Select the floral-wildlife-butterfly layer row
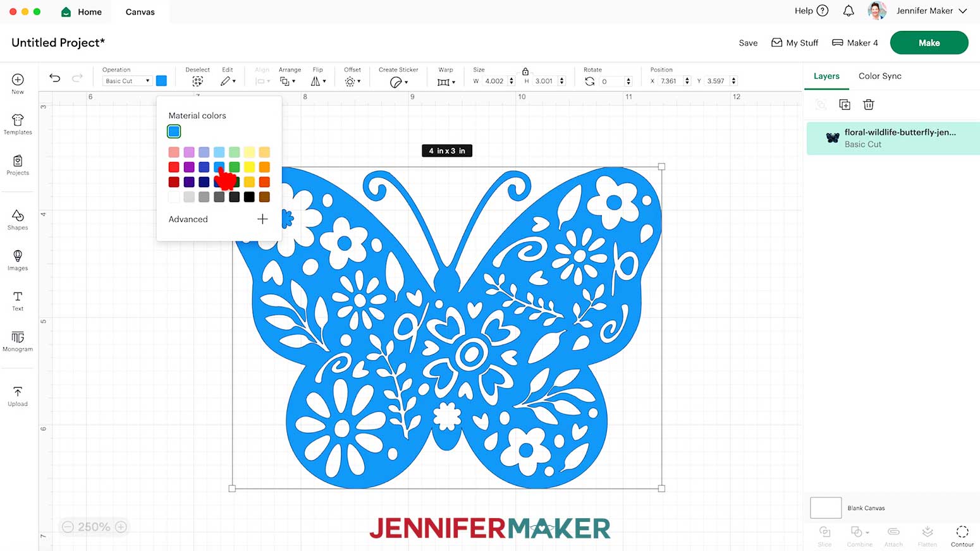This screenshot has width=980, height=551. 893,138
